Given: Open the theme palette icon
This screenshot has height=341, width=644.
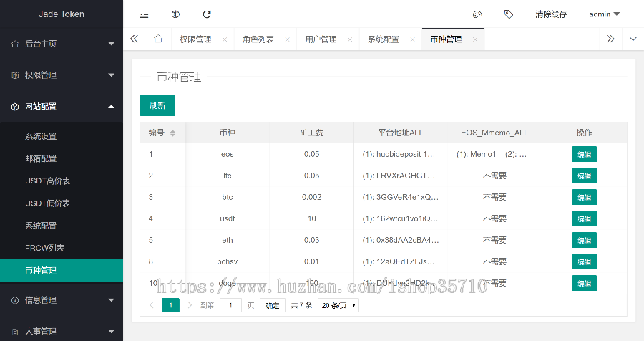Looking at the screenshot, I should pos(477,14).
